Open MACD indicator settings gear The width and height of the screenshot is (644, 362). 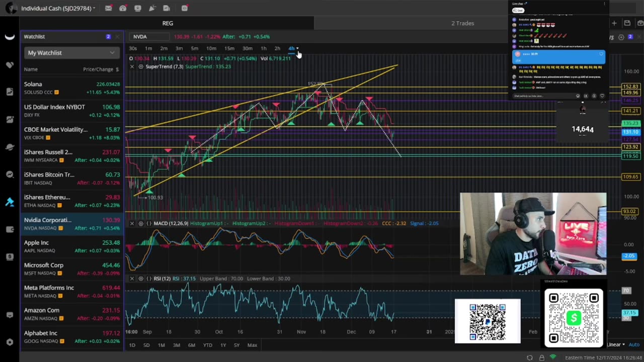pyautogui.click(x=141, y=223)
